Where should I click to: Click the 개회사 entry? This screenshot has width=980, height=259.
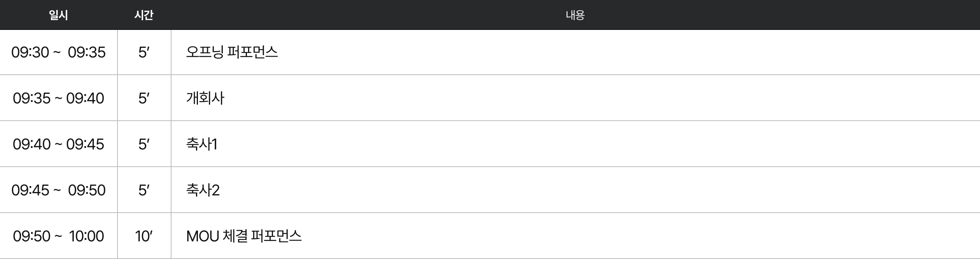pyautogui.click(x=205, y=98)
